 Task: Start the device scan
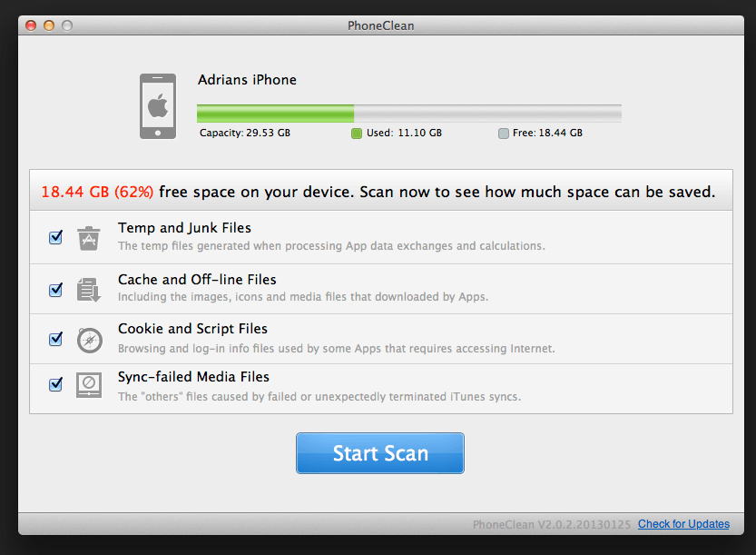tap(380, 453)
